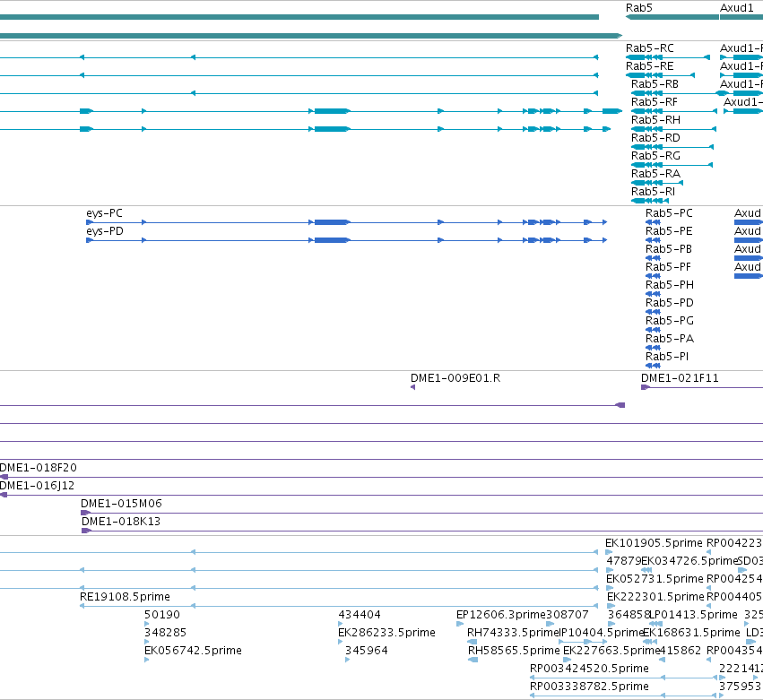Select the RP003338782.5prime EST
The image size is (763, 700).
589,687
